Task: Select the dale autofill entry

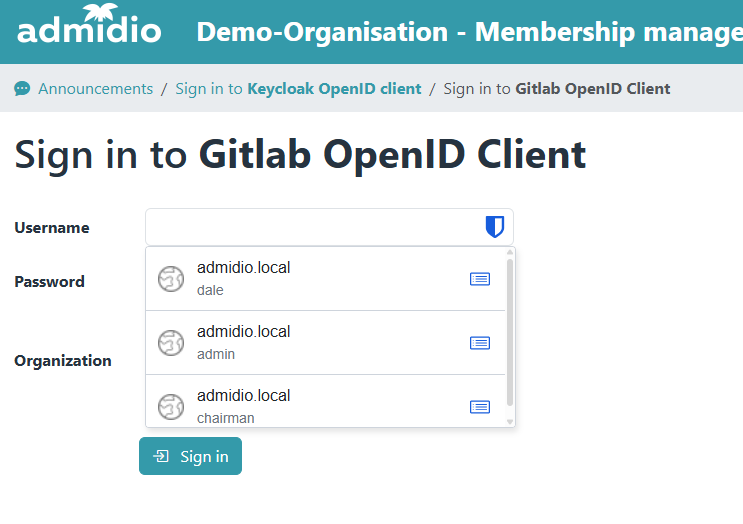Action: 300,279
